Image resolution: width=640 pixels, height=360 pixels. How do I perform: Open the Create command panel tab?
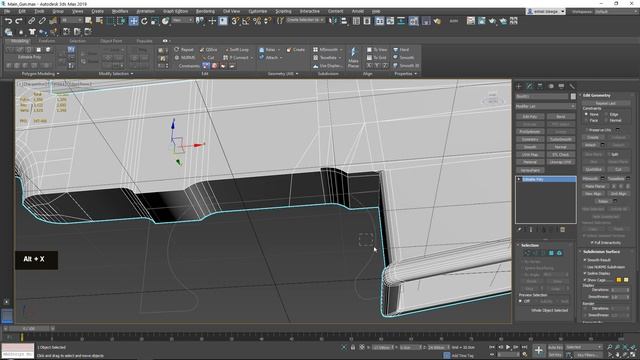(x=519, y=86)
